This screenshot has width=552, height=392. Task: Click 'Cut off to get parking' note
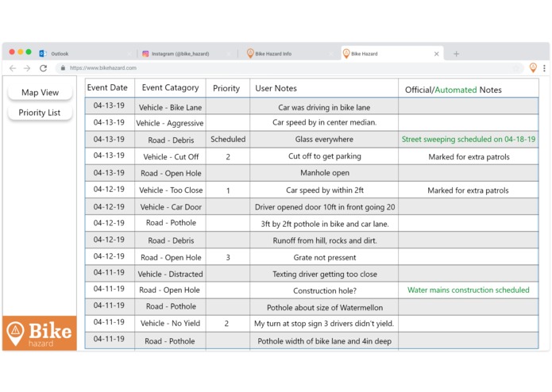click(325, 156)
